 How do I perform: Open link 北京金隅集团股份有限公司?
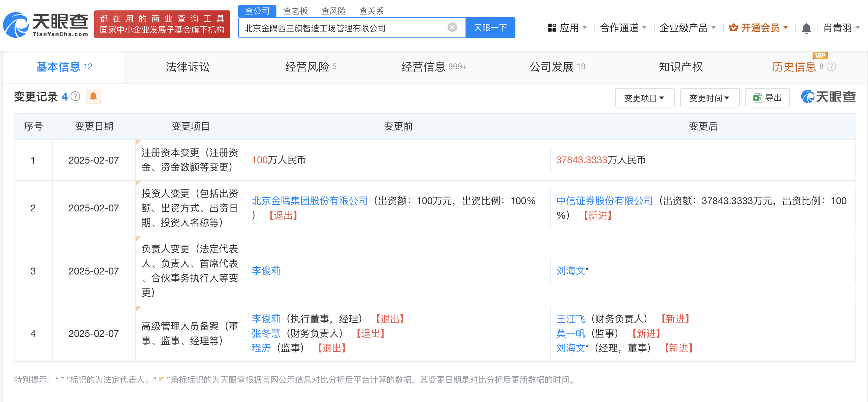(x=310, y=201)
